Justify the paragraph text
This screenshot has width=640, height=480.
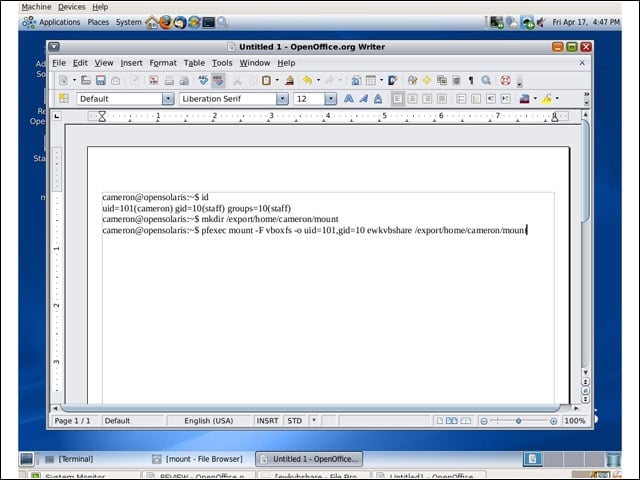click(x=442, y=98)
